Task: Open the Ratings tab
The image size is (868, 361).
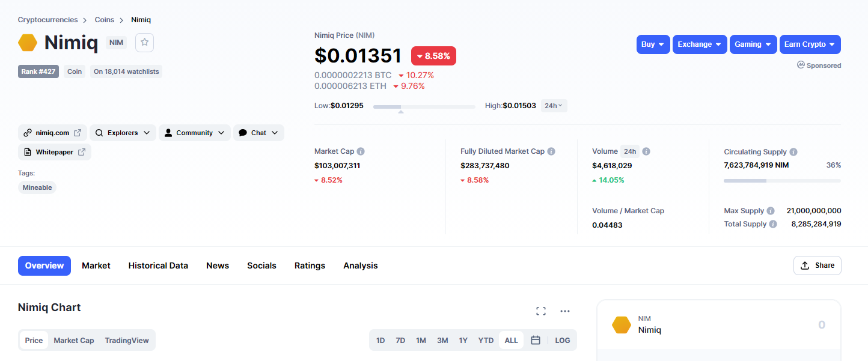Action: (310, 265)
